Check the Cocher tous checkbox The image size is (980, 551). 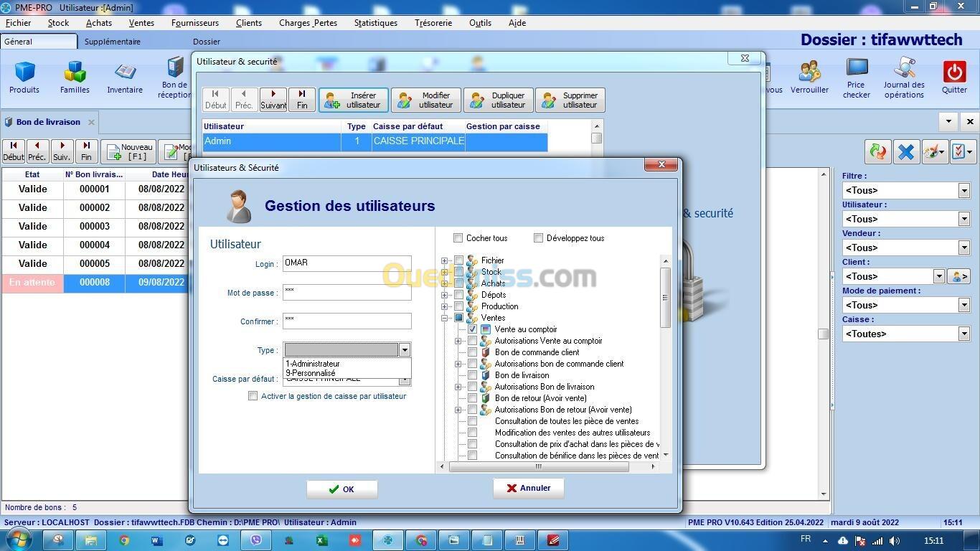458,238
